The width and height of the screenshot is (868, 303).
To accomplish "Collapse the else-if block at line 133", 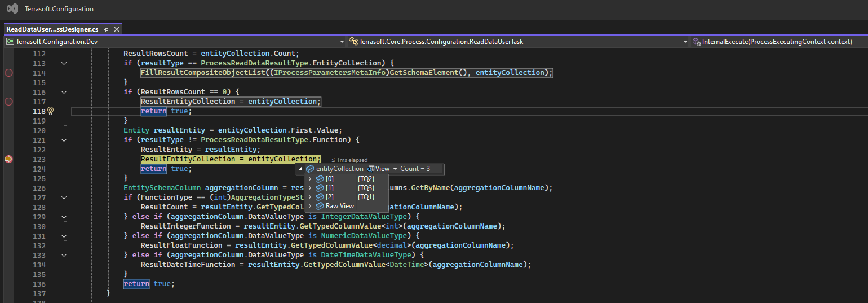I will click(64, 255).
